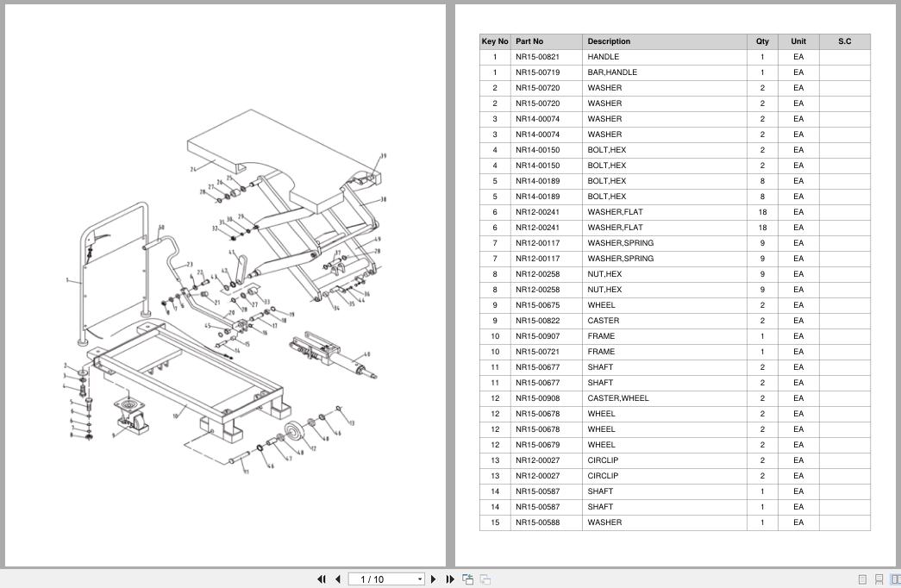Image resolution: width=901 pixels, height=588 pixels.
Task: Switch to single page view
Action: pos(862,579)
